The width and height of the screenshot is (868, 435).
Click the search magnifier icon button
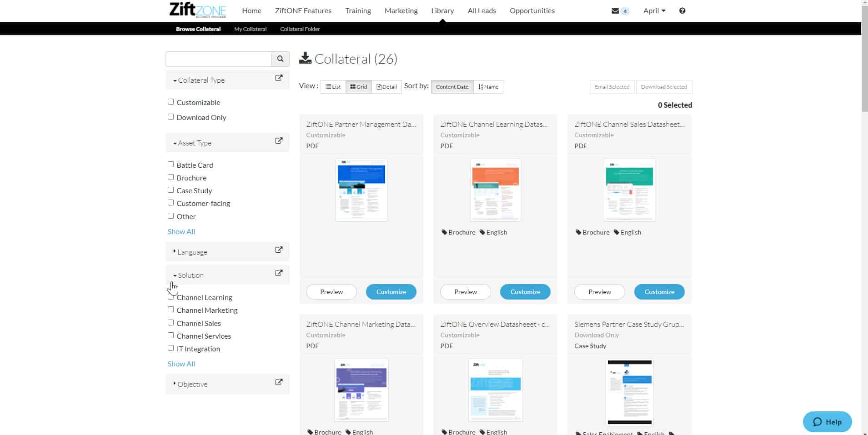point(280,59)
